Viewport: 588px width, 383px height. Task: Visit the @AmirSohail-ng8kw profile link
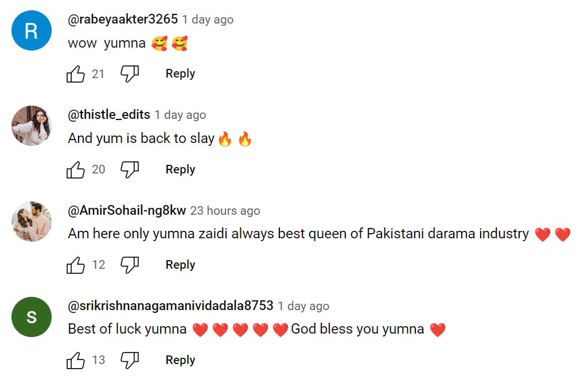pyautogui.click(x=127, y=210)
